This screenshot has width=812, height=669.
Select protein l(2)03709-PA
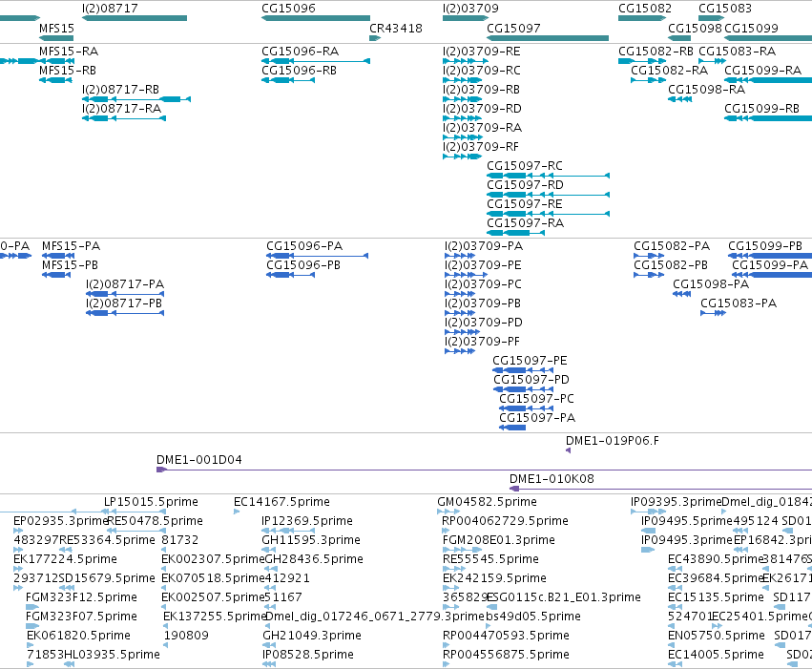click(x=460, y=256)
